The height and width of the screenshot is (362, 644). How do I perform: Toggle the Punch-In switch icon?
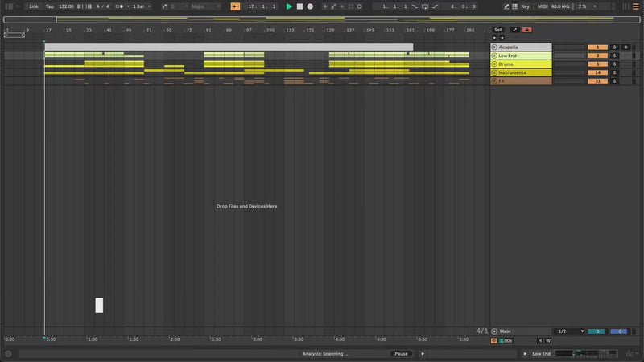click(x=415, y=6)
